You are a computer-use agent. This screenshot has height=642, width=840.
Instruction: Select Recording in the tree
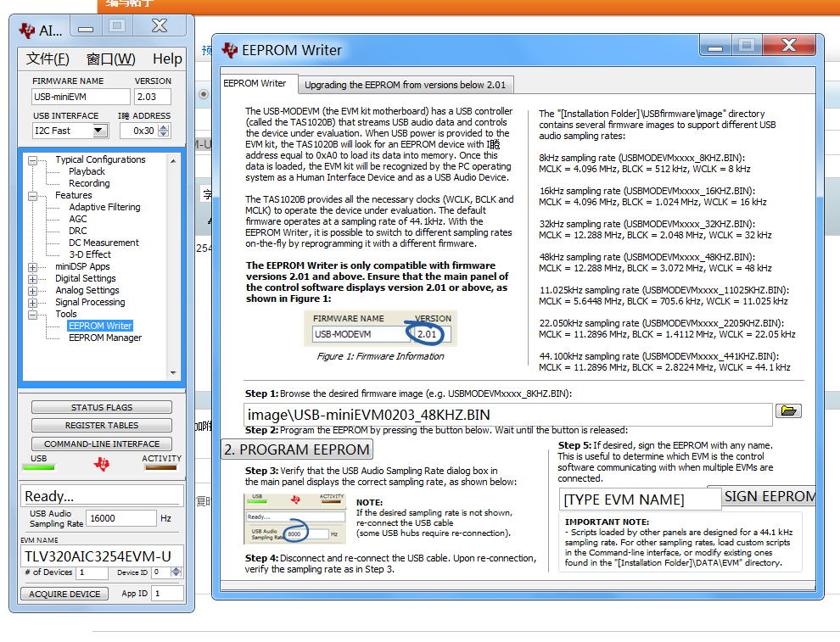click(x=89, y=183)
